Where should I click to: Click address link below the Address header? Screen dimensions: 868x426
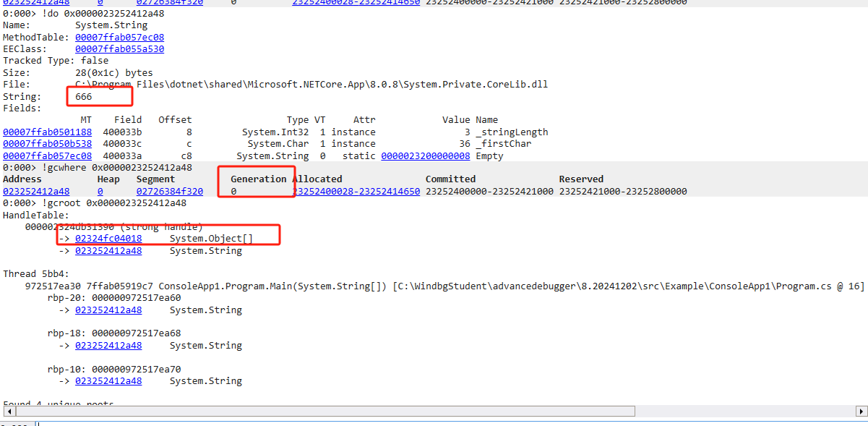click(x=36, y=191)
